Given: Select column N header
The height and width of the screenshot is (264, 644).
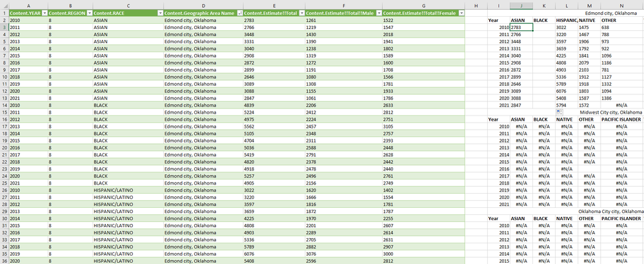Looking at the screenshot, I should [622, 6].
